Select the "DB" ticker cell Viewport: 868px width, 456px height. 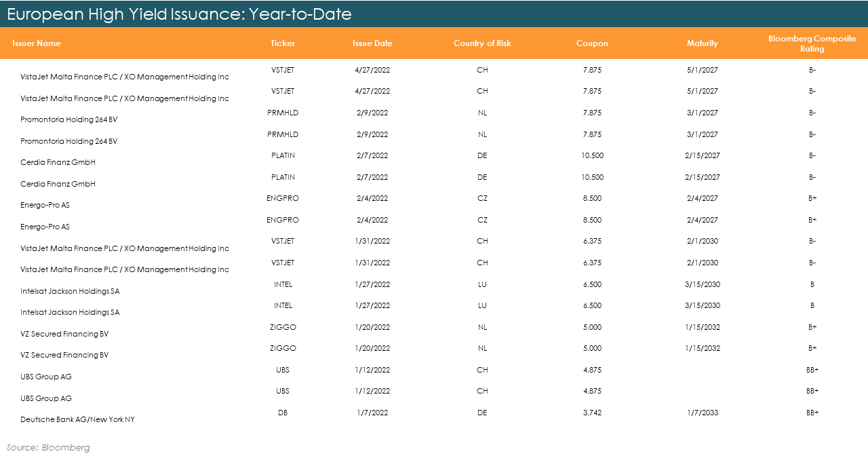pyautogui.click(x=283, y=413)
